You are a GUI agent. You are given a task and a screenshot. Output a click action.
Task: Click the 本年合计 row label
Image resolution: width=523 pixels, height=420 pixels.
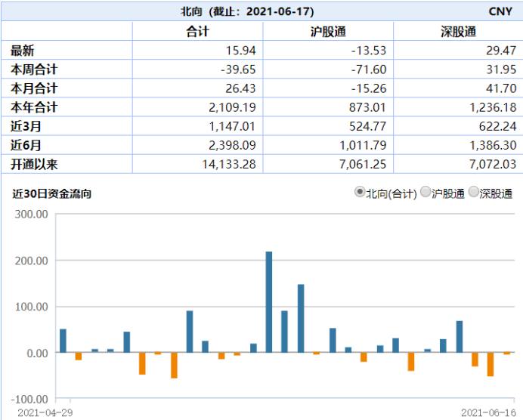(x=34, y=107)
